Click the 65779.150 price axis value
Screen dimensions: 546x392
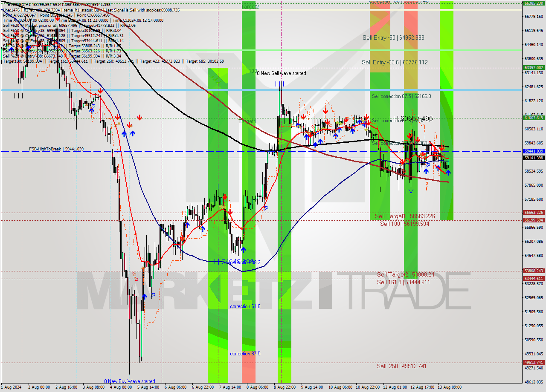pyautogui.click(x=534, y=17)
